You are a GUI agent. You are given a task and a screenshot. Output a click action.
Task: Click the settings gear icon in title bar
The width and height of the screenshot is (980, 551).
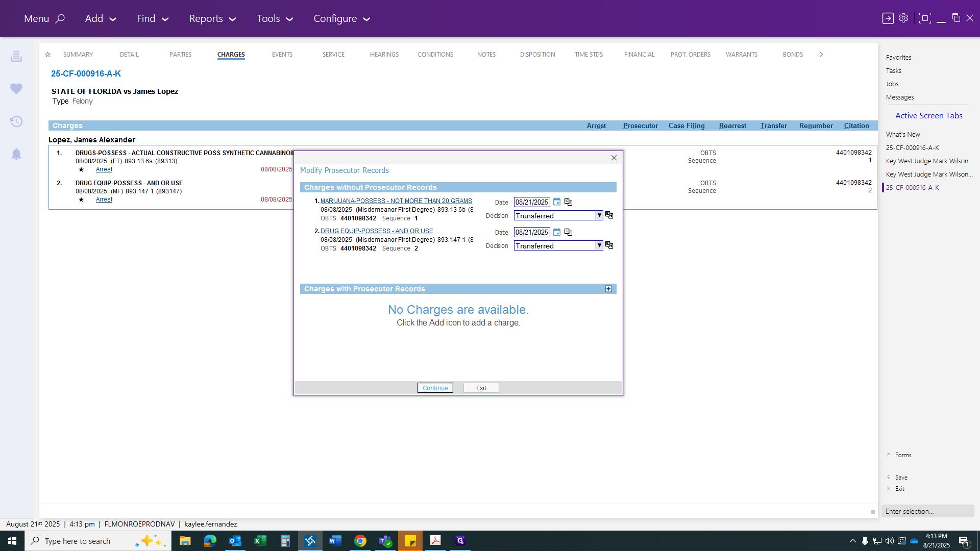click(x=903, y=18)
